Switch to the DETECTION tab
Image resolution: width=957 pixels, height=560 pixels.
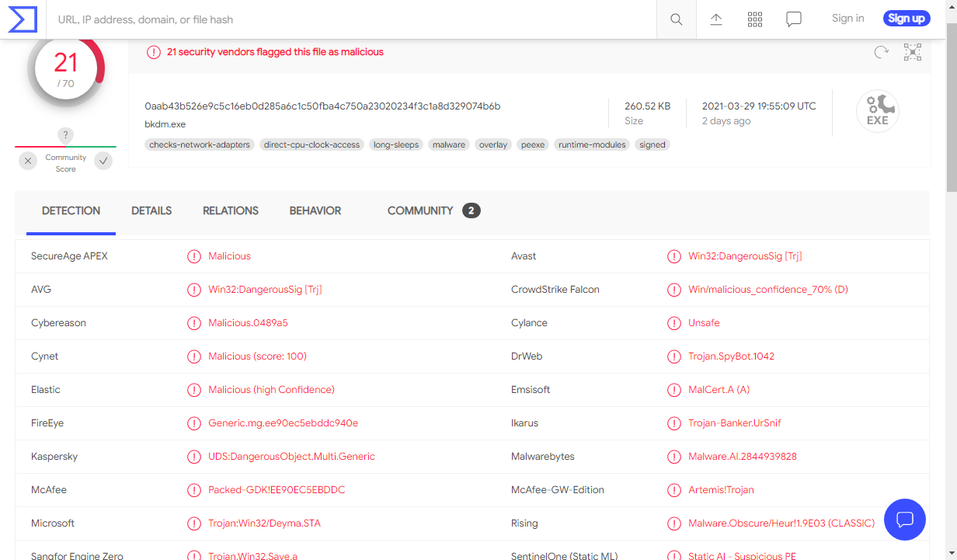pyautogui.click(x=71, y=211)
